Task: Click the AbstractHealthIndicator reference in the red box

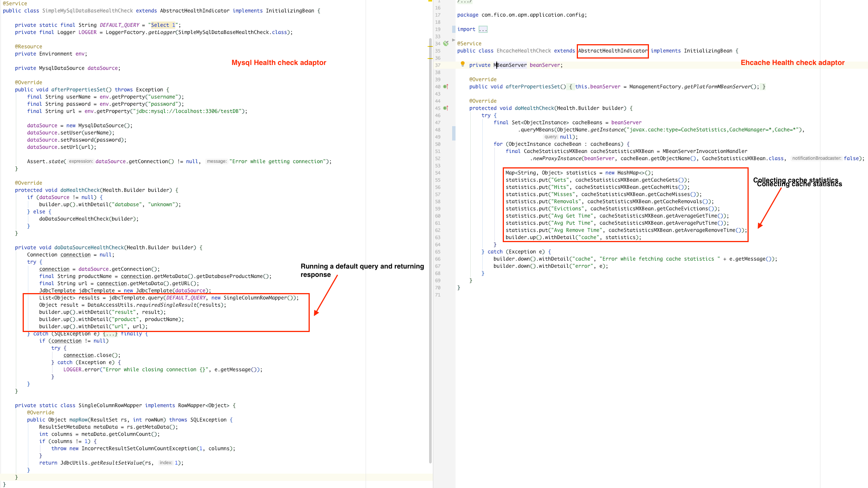Action: (x=612, y=51)
